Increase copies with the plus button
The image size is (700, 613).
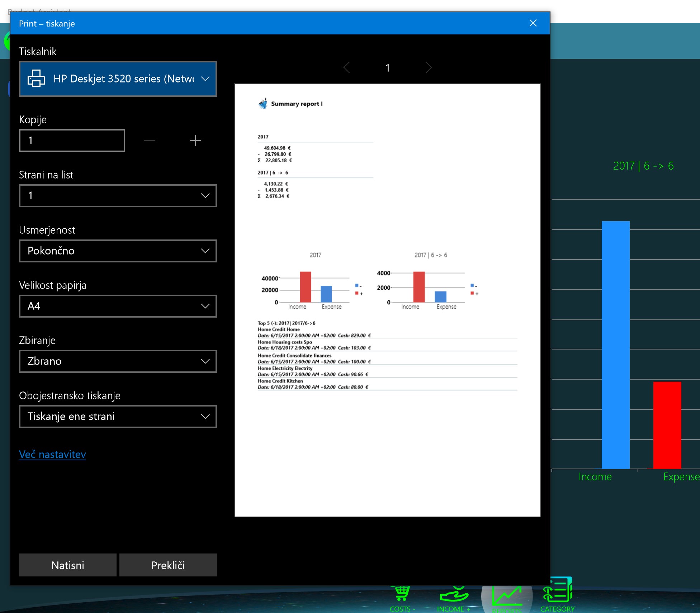pos(195,141)
